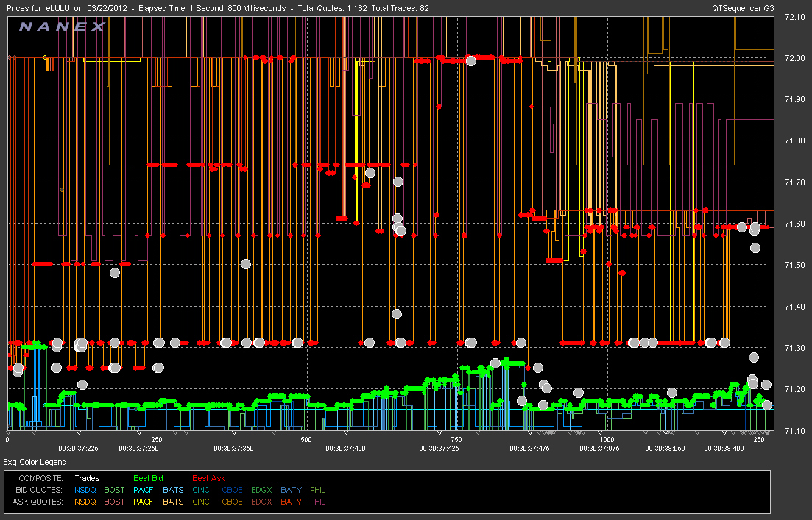Select PACF in the BID QUOTES row
812x520 pixels.
[144, 490]
